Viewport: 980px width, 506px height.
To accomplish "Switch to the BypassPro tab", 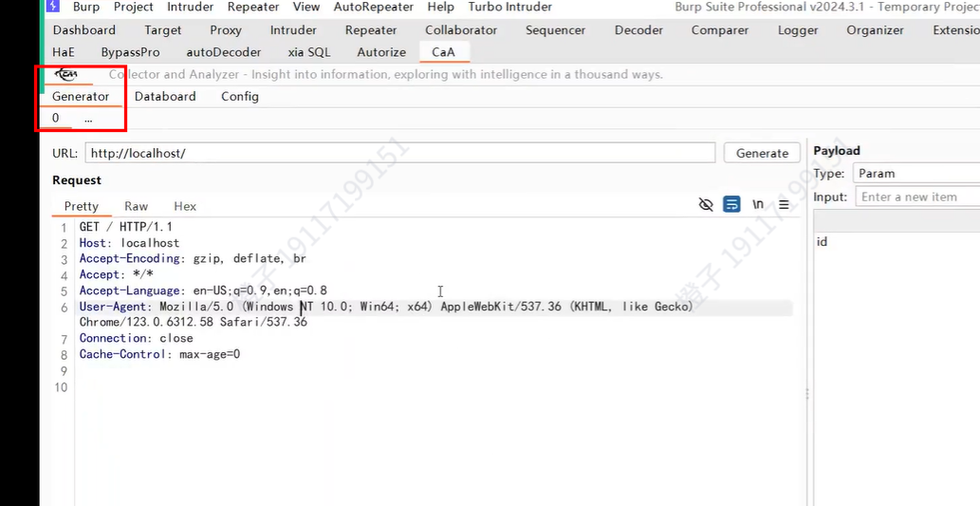I will pos(131,52).
